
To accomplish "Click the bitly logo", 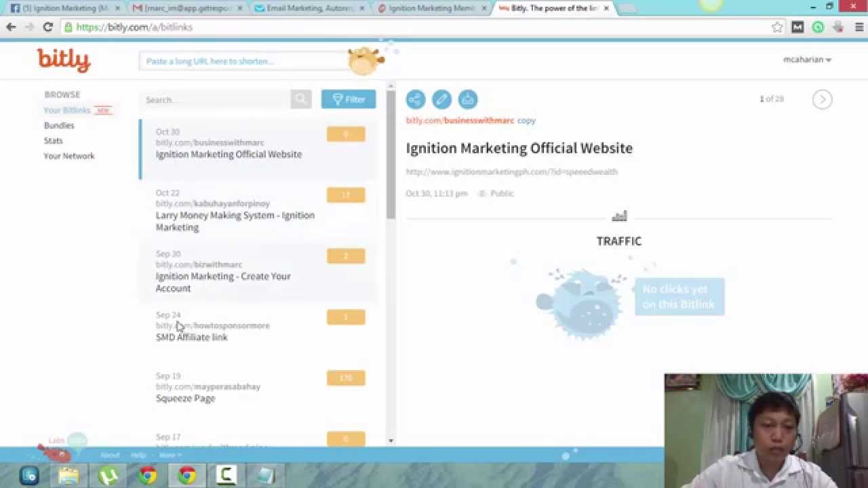I will (64, 60).
